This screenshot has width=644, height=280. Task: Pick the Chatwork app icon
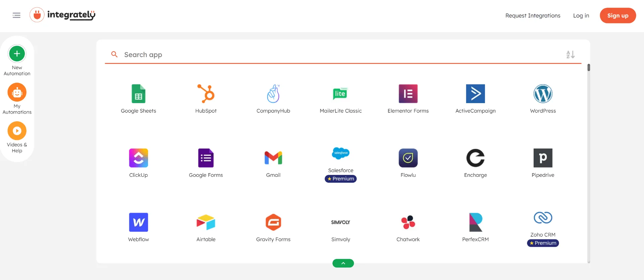(408, 222)
